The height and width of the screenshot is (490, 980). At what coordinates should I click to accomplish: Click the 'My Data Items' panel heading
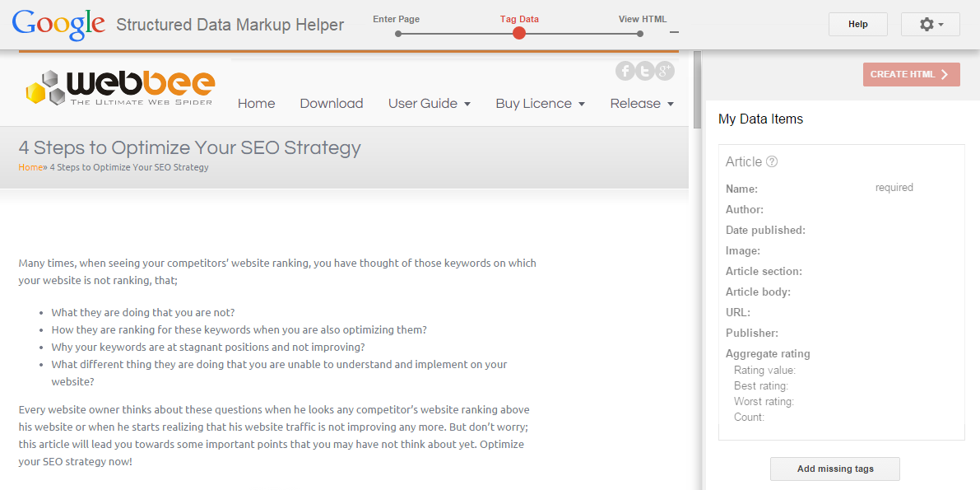[760, 119]
